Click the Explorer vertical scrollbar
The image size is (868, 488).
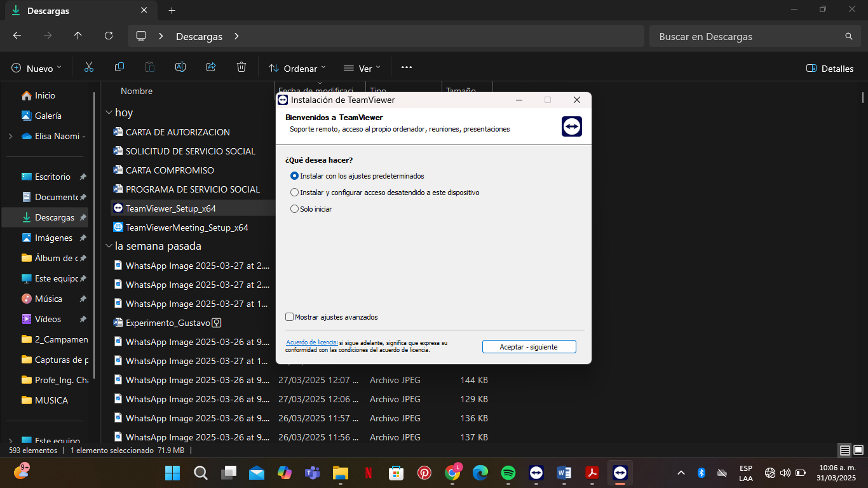863,98
